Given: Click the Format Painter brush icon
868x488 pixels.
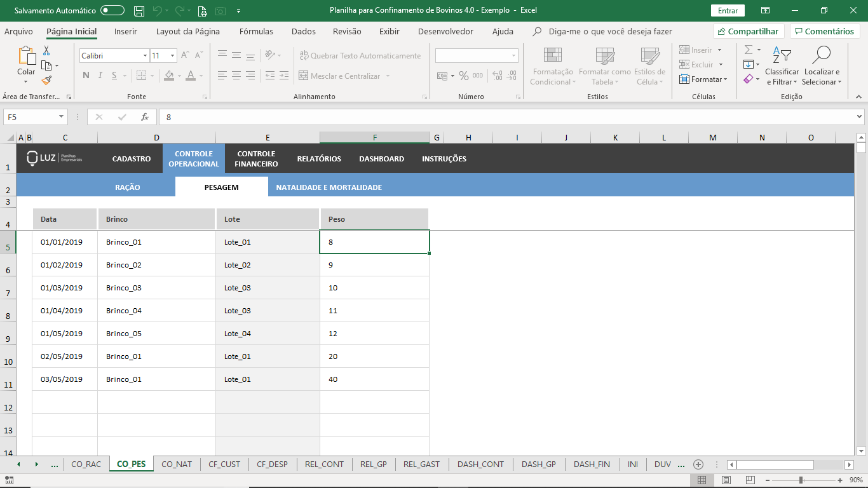Looking at the screenshot, I should click(46, 80).
